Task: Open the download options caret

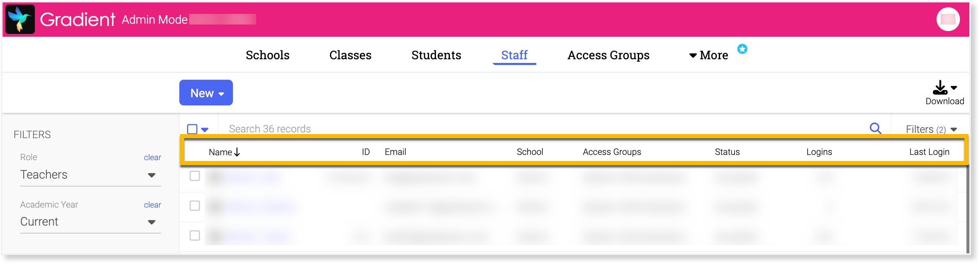Action: [x=954, y=88]
